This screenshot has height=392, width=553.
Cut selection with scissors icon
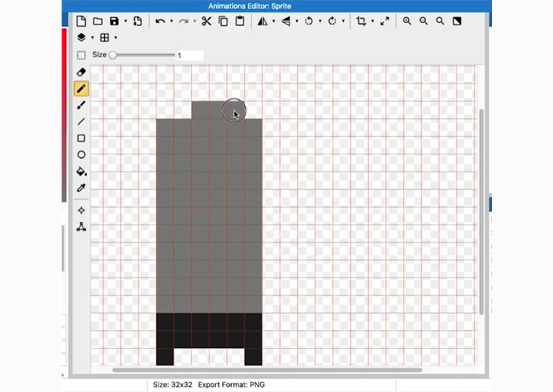pos(207,21)
